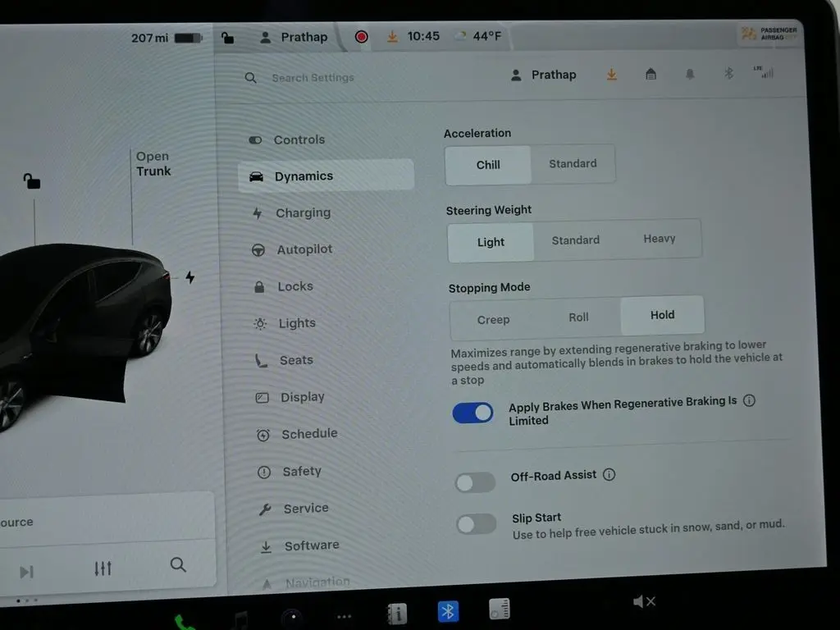Open the audio equalizer settings icon
The image size is (840, 630).
103,568
